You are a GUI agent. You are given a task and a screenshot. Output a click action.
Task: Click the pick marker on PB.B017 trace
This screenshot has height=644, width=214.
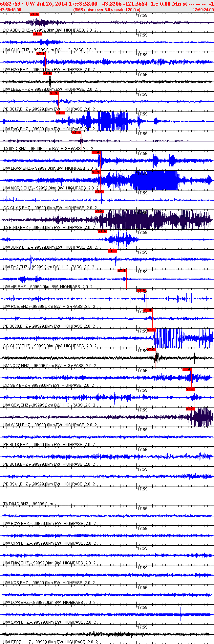coord(54,93)
